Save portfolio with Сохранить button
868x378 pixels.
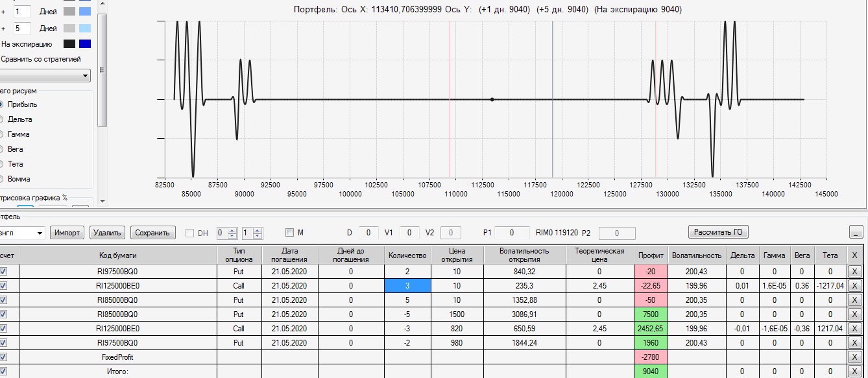coord(153,233)
